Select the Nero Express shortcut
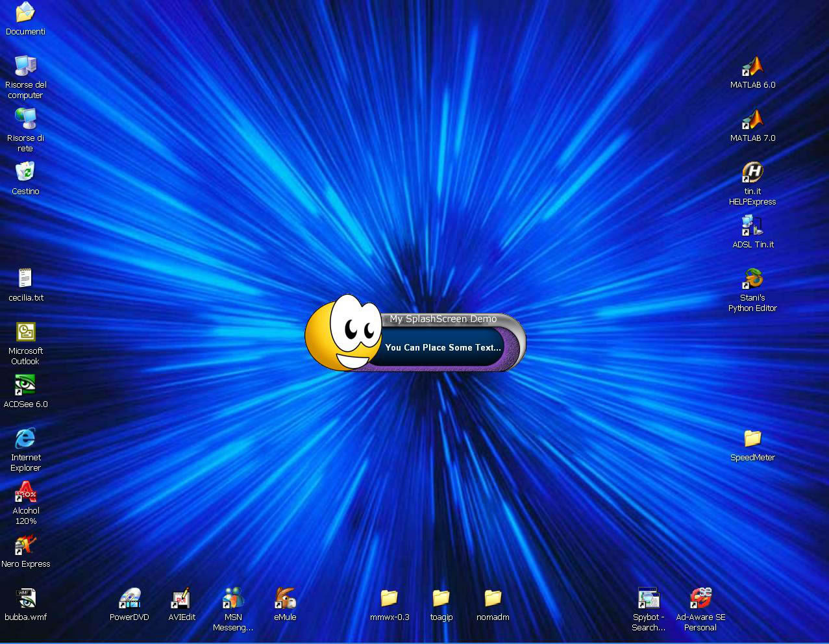The width and height of the screenshot is (829, 644). click(x=25, y=545)
